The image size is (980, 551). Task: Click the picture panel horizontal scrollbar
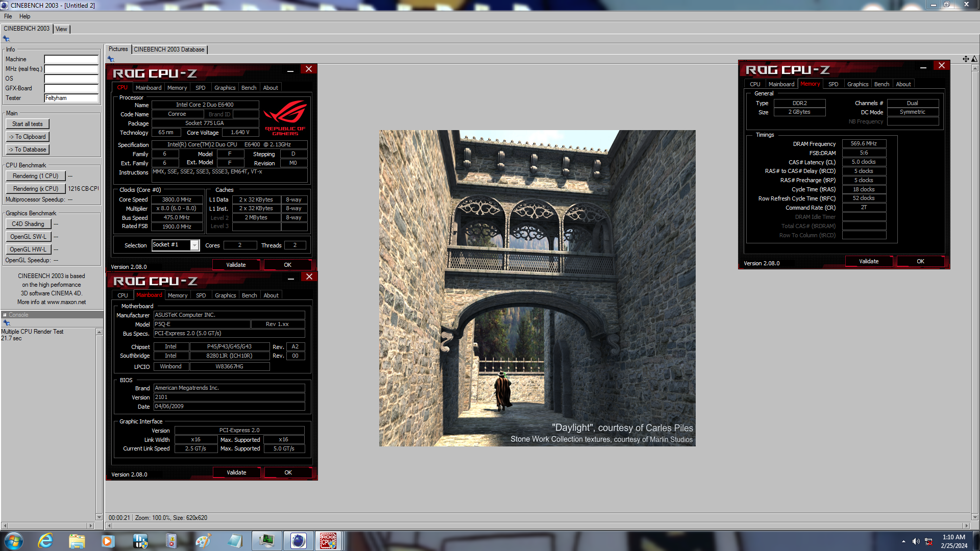[x=537, y=525]
